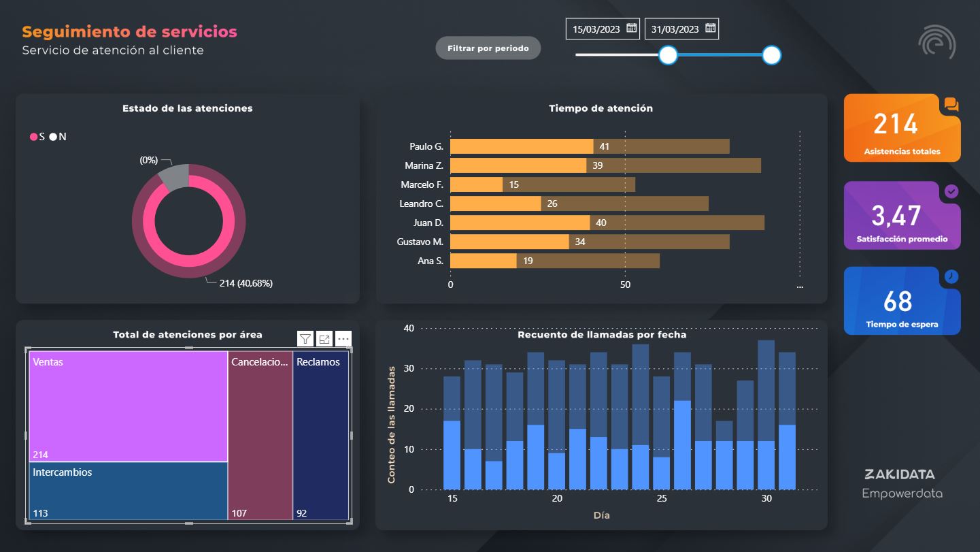Toggle the N legend item in donut chart
The height and width of the screenshot is (552, 980).
pos(58,137)
